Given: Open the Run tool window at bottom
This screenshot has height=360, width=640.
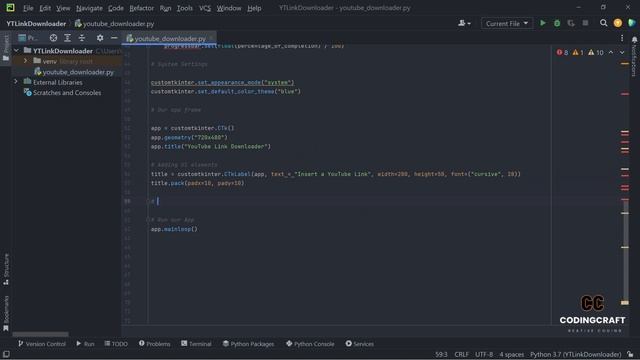Looking at the screenshot, I should 85,344.
